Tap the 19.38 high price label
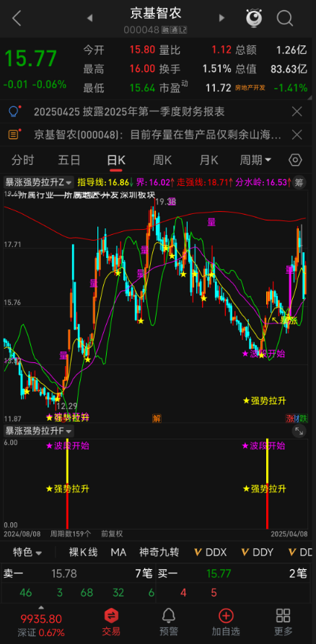 click(x=166, y=202)
